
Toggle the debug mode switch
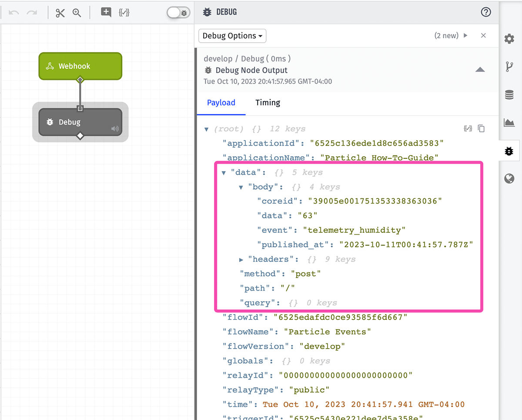(178, 13)
